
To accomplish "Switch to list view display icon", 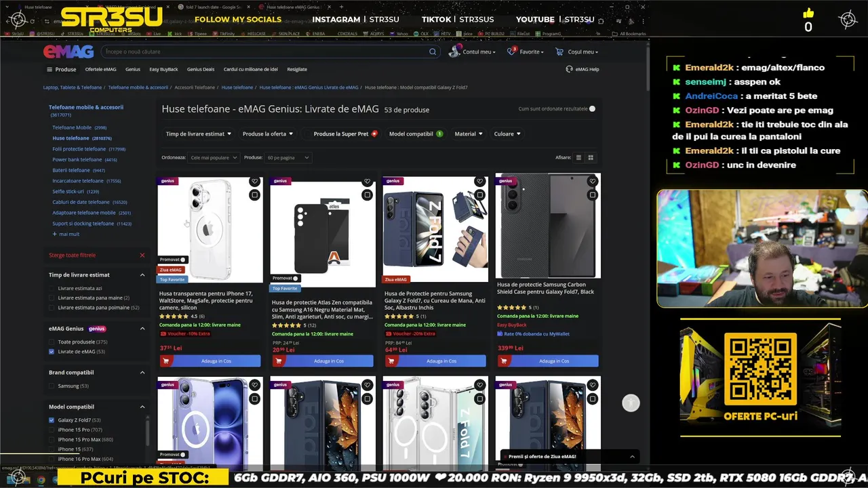I will click(x=578, y=157).
